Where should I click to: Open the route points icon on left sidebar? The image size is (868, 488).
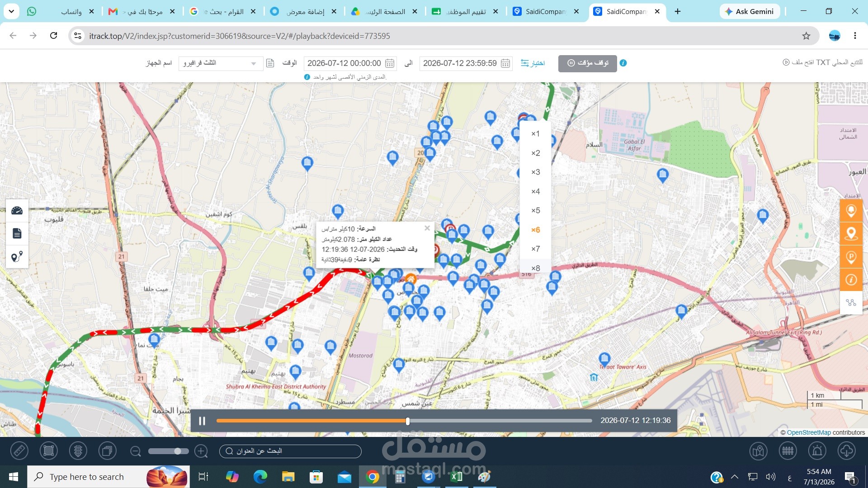[17, 257]
